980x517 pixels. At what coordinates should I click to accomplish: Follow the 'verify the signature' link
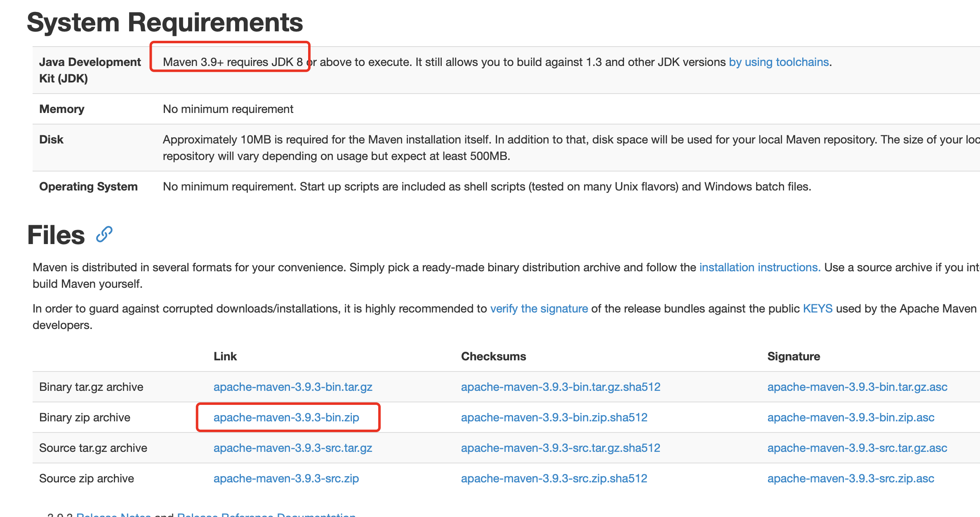coord(539,308)
